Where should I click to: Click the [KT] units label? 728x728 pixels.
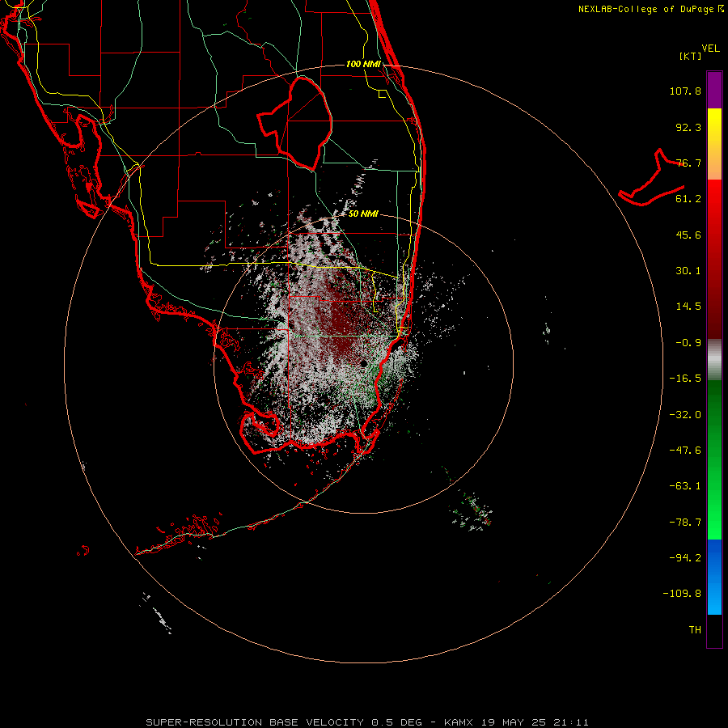690,56
